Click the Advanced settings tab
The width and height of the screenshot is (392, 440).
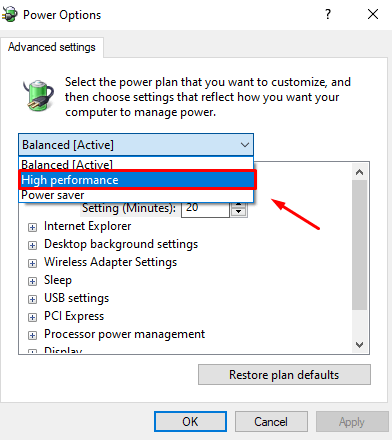pyautogui.click(x=52, y=47)
